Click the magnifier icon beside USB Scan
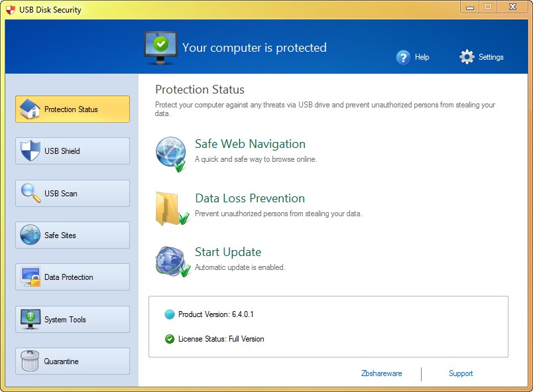 point(30,193)
